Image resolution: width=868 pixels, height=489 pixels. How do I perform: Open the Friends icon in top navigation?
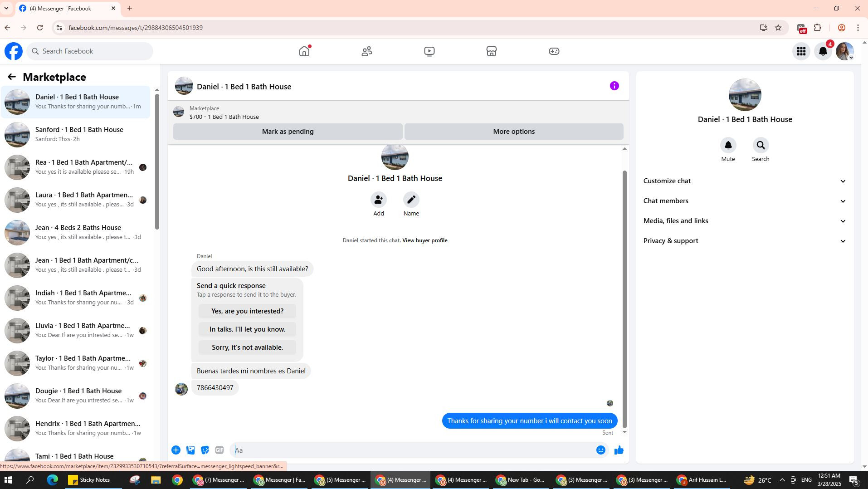pyautogui.click(x=367, y=51)
